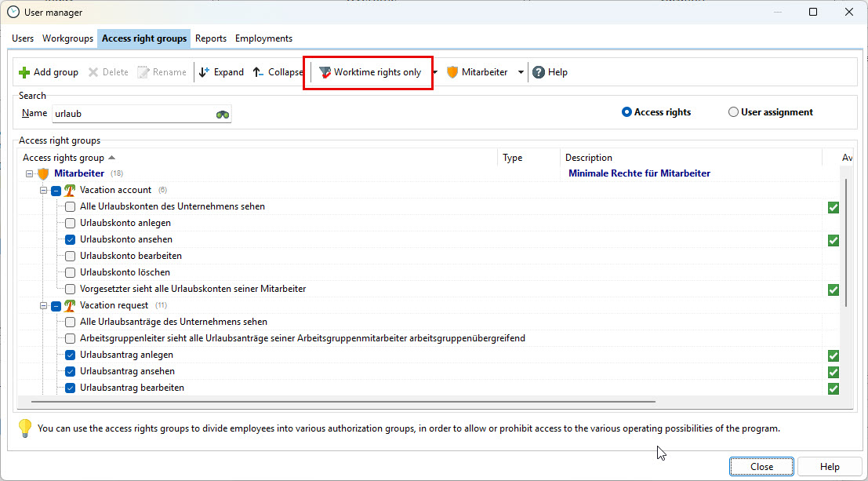Viewport: 868px width, 481px height.
Task: Click the horizontal scrollbar of the rights list
Action: [353, 402]
